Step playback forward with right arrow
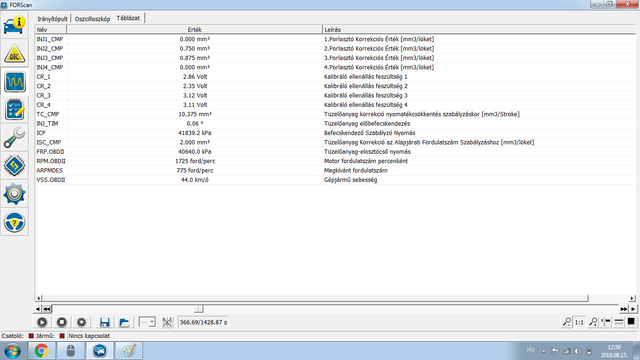This screenshot has width=640, height=360. tap(633, 309)
